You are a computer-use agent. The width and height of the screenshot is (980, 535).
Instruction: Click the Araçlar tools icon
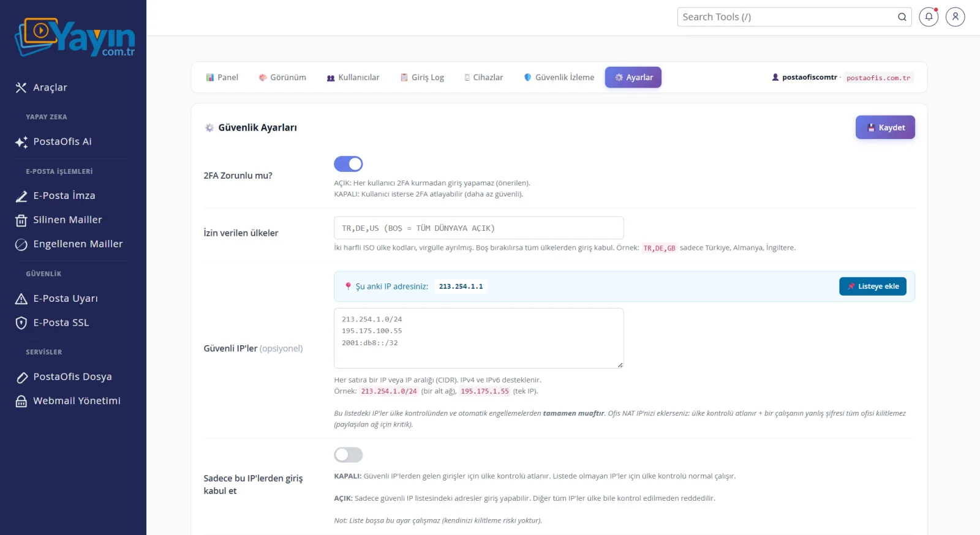[x=21, y=88]
